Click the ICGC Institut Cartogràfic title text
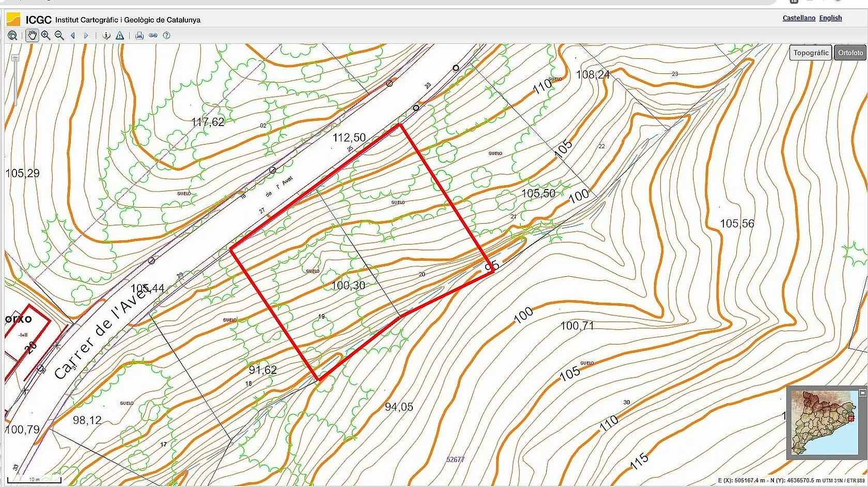The height and width of the screenshot is (487, 868). point(113,20)
